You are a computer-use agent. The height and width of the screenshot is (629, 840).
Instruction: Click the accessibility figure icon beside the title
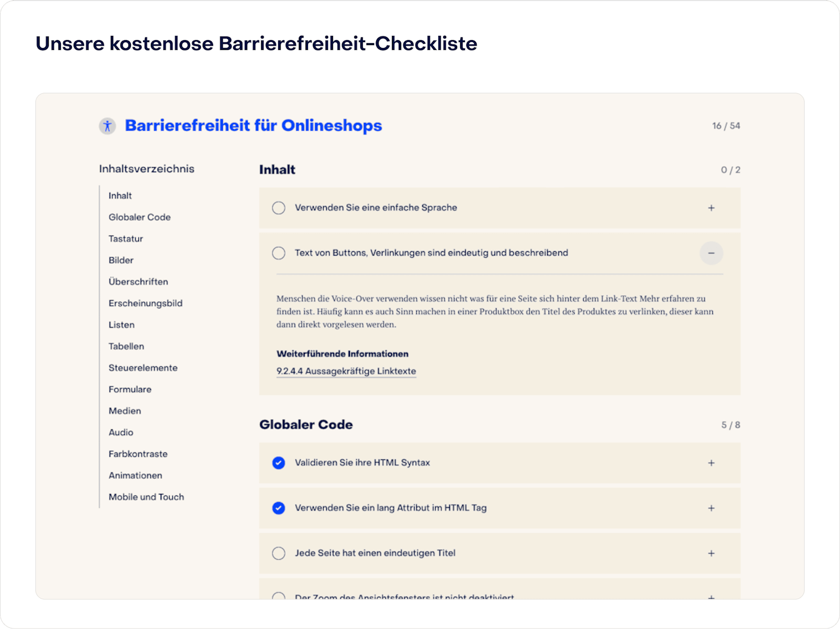(107, 126)
